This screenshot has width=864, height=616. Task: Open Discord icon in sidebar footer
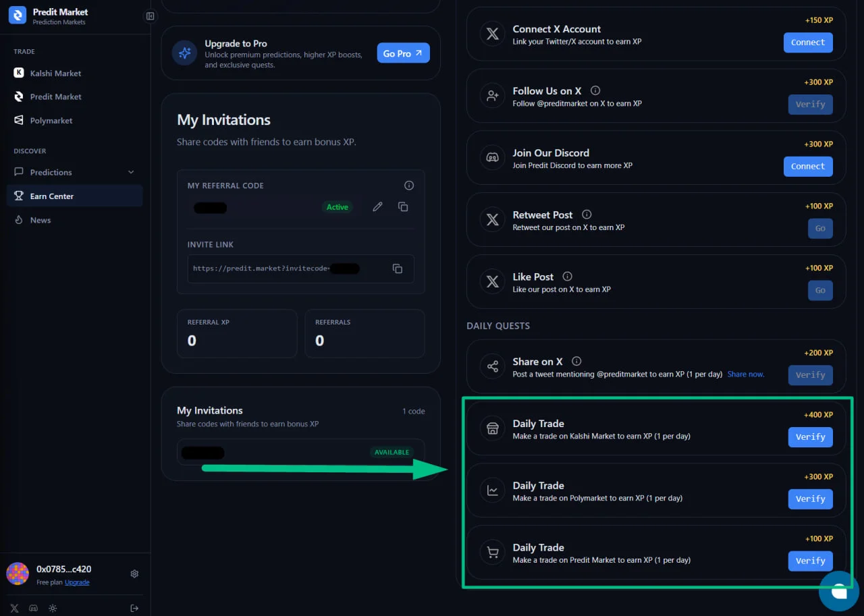pyautogui.click(x=33, y=608)
